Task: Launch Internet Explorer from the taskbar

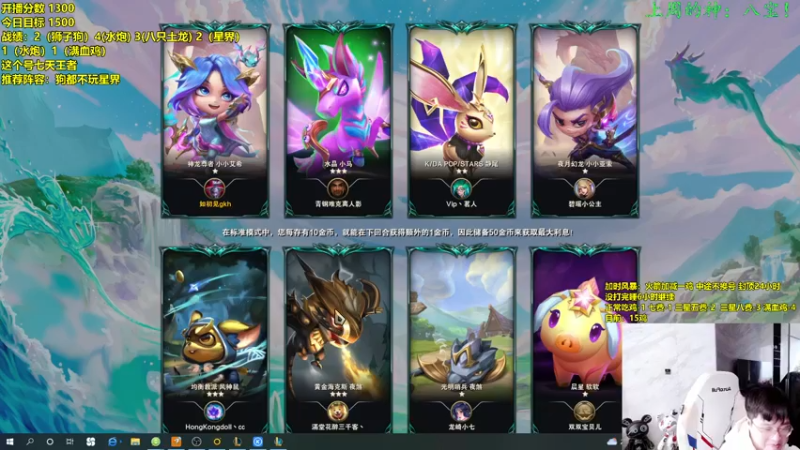Action: [113, 441]
